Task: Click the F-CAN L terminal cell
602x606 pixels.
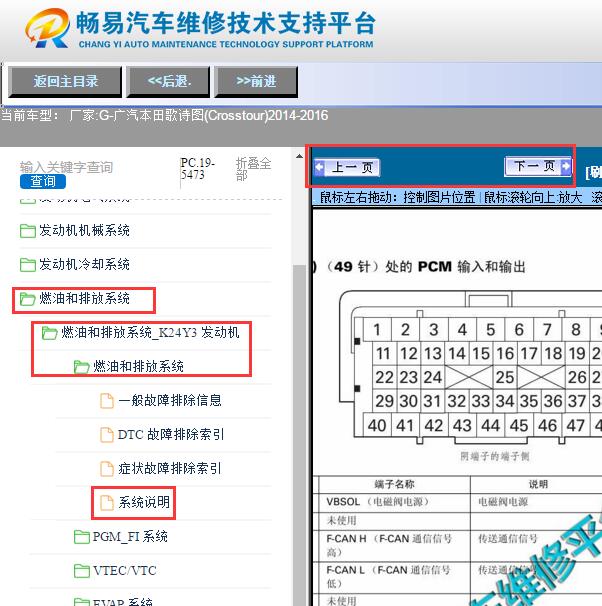Action: click(394, 577)
